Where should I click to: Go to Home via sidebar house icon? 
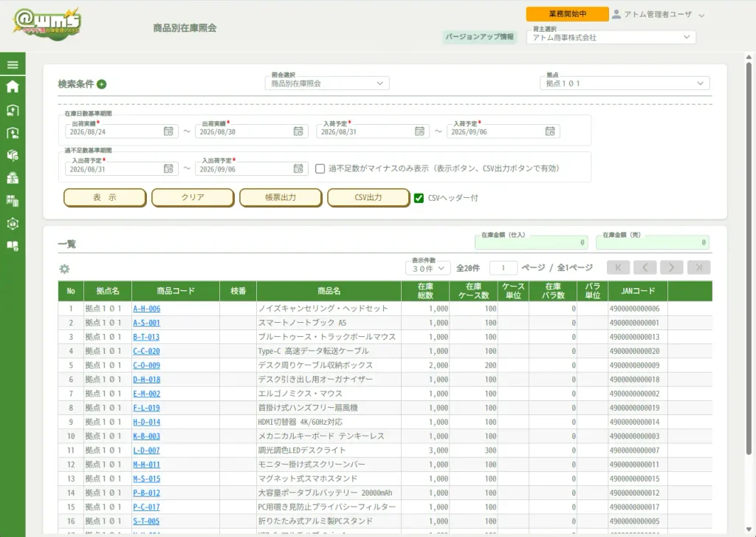tap(13, 86)
